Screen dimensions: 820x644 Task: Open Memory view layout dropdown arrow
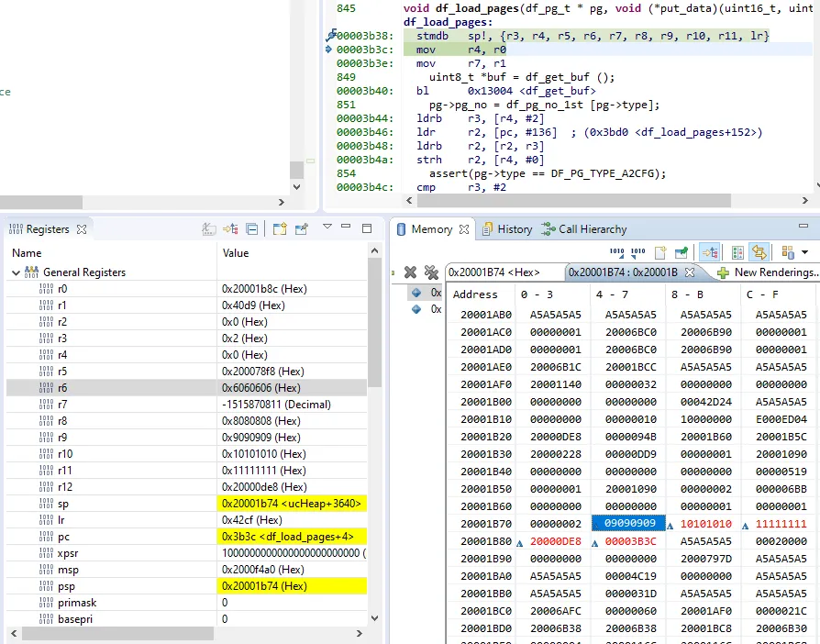tap(805, 252)
